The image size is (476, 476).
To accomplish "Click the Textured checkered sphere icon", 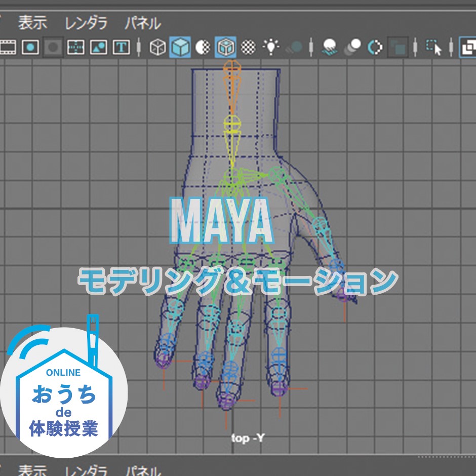I will (x=248, y=48).
